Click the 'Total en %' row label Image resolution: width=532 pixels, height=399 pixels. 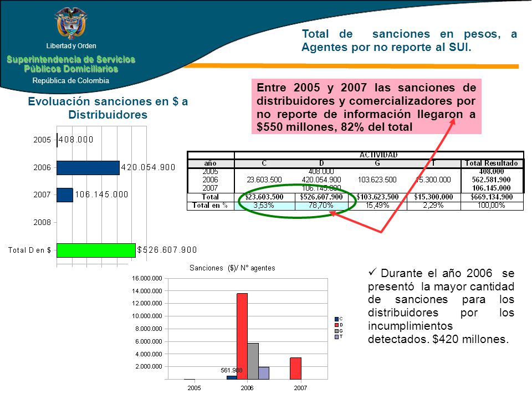[x=210, y=206]
